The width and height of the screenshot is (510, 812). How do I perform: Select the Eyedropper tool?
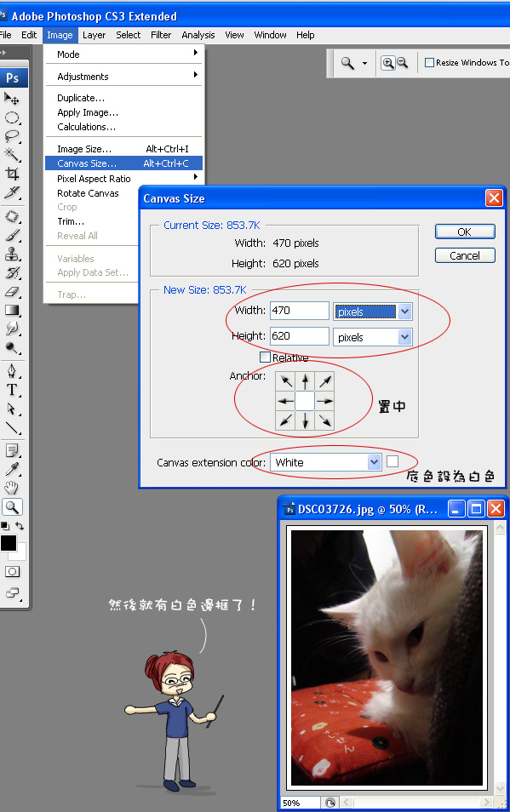(x=12, y=469)
